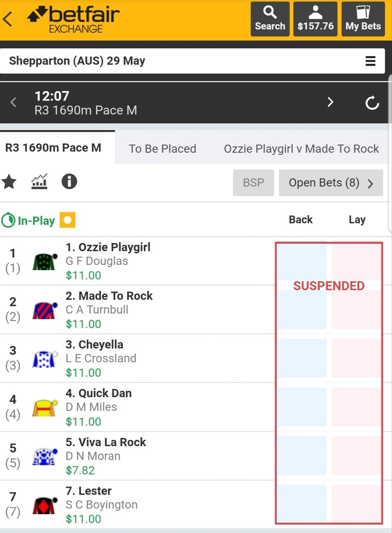Switch to Ozzie Playgirl v Made To Rock tab
The image size is (392, 533).
[302, 148]
